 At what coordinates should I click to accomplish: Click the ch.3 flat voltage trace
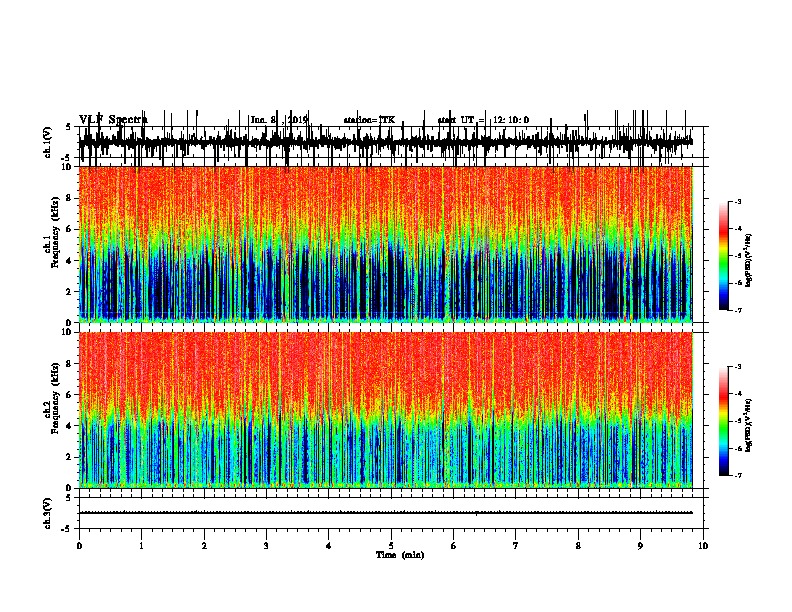click(385, 513)
